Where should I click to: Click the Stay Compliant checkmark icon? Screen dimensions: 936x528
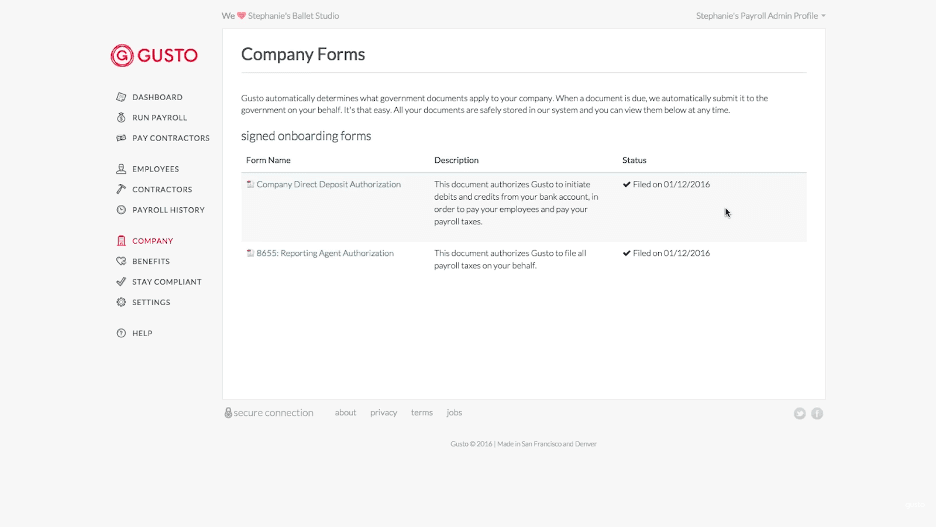pyautogui.click(x=121, y=282)
